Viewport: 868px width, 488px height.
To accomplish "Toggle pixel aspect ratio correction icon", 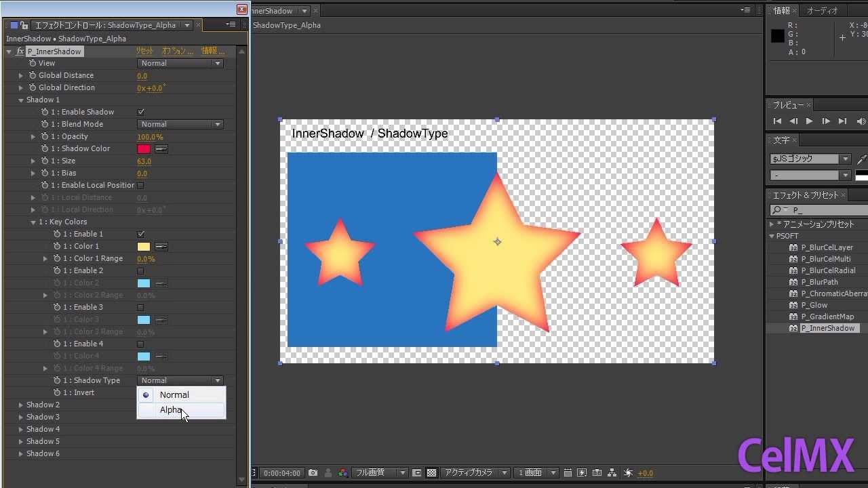I will [568, 473].
